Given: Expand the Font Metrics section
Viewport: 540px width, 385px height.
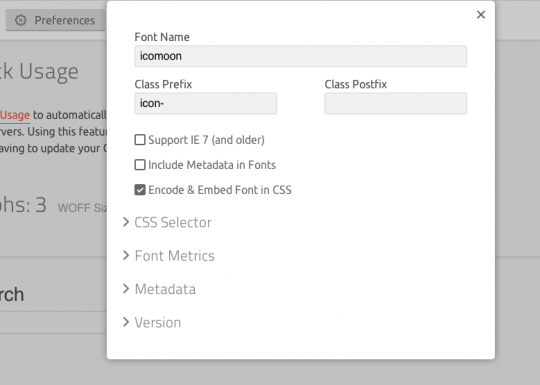Looking at the screenshot, I should coord(169,256).
